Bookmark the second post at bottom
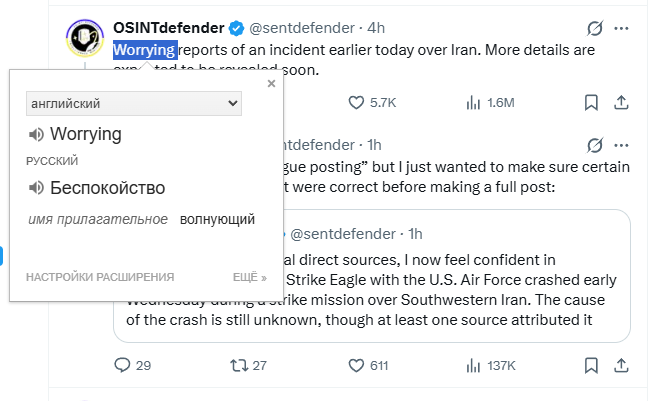The height and width of the screenshot is (401, 668). [591, 365]
